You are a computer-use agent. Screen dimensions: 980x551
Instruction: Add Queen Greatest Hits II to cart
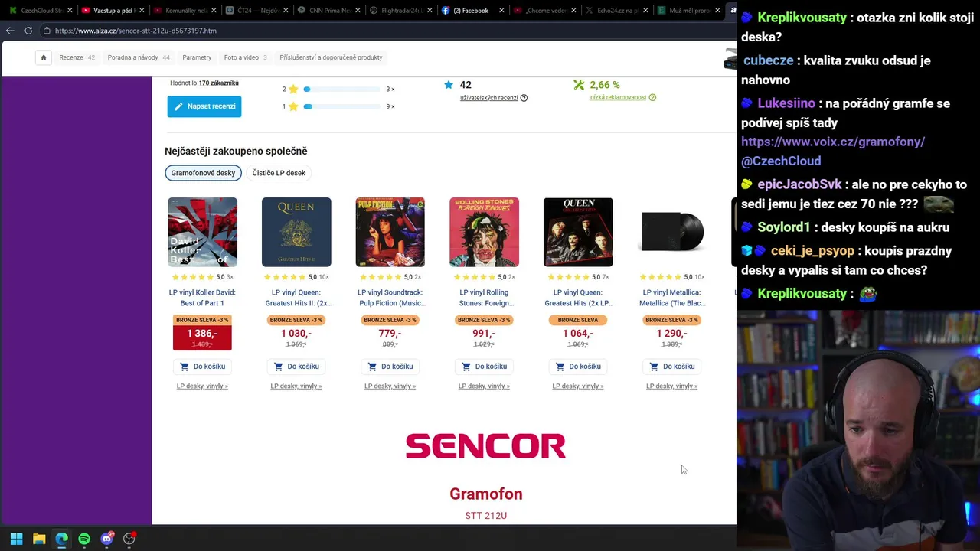(x=296, y=367)
